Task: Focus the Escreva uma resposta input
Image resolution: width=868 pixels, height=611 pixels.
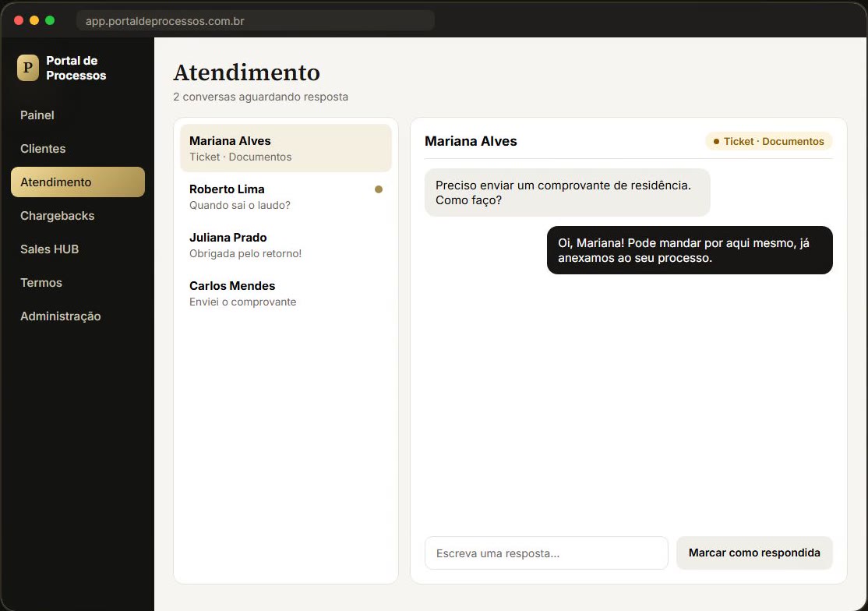Action: (x=546, y=553)
